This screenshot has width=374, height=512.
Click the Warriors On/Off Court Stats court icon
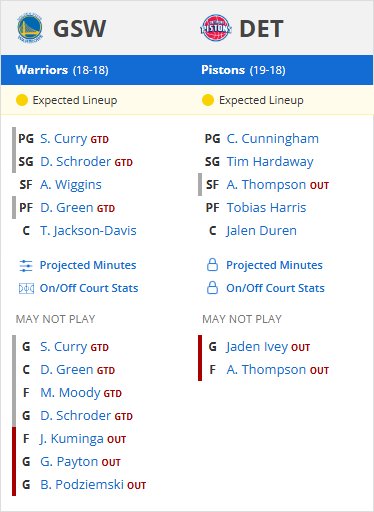pos(26,288)
